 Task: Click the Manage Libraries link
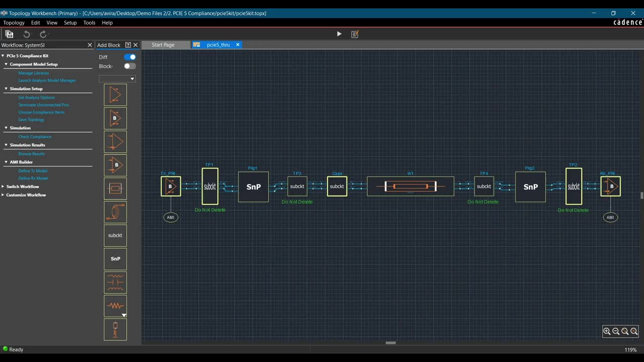(34, 73)
